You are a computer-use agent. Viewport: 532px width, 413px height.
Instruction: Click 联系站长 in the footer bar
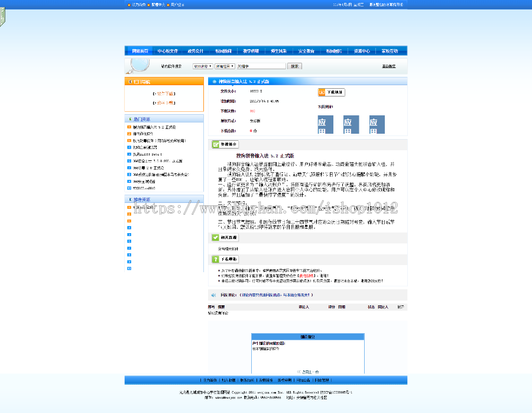pyautogui.click(x=247, y=380)
